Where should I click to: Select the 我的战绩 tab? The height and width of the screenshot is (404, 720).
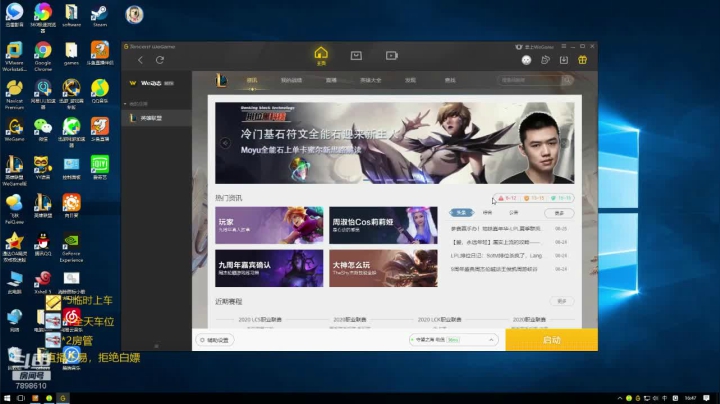(292, 80)
